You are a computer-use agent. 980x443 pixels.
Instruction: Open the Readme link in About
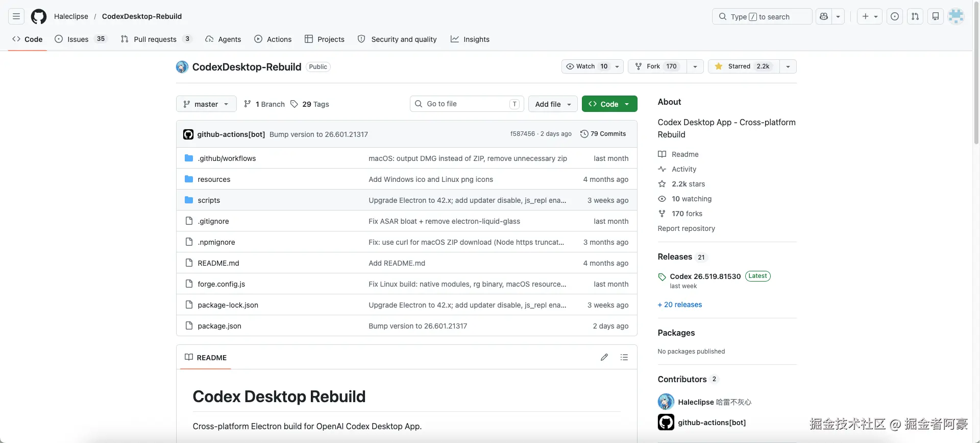click(x=678, y=154)
